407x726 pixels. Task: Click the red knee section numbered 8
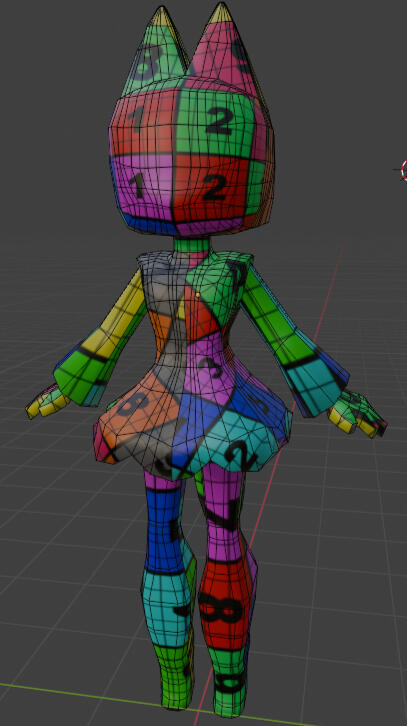point(223,603)
